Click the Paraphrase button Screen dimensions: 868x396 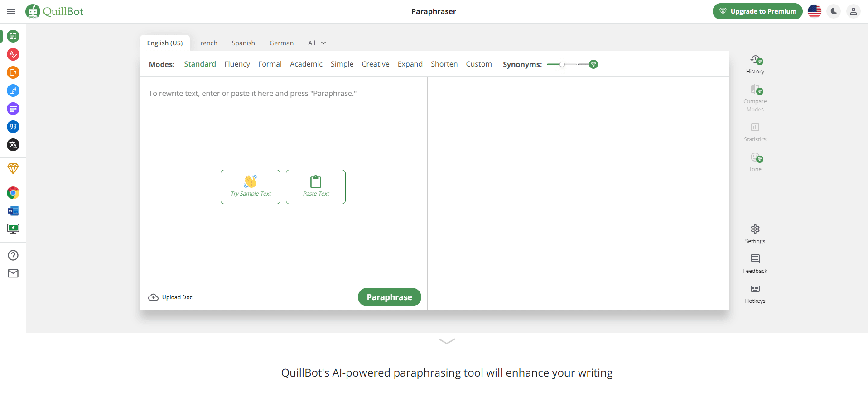click(x=389, y=297)
